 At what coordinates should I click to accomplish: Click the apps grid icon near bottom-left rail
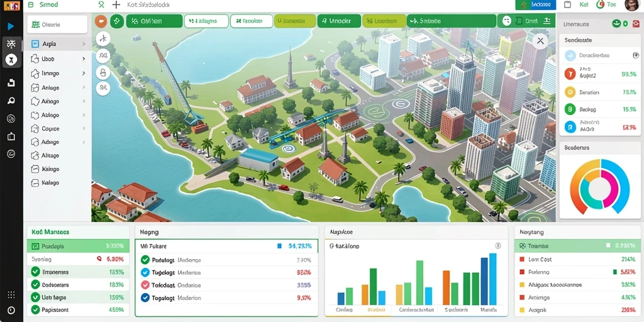[11, 295]
